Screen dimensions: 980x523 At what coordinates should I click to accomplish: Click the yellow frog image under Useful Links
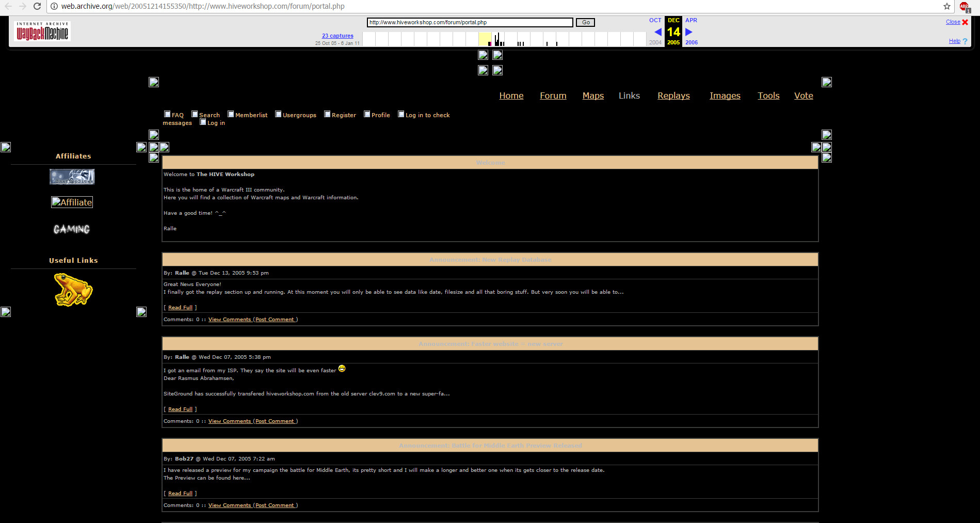coord(73,290)
